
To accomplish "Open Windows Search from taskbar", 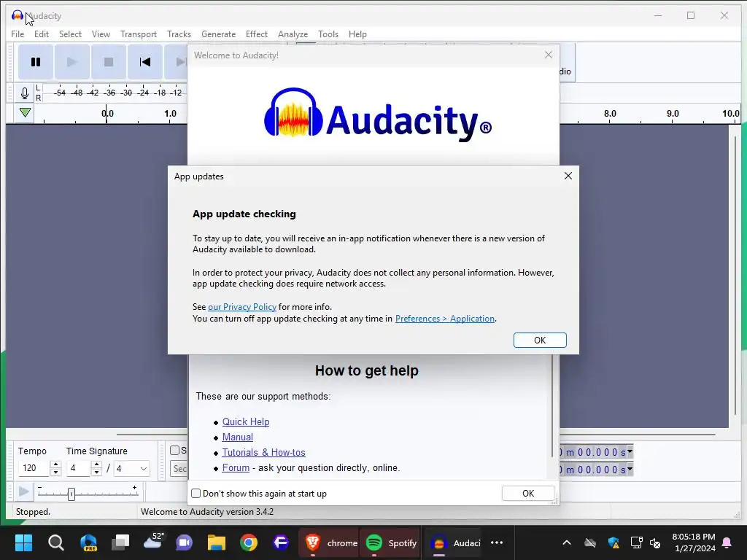I will 55,542.
